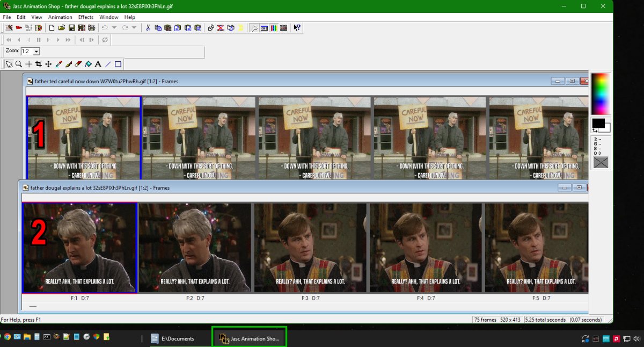Click the crossed-out transparent color swatch
644x347 pixels.
pos(601,162)
